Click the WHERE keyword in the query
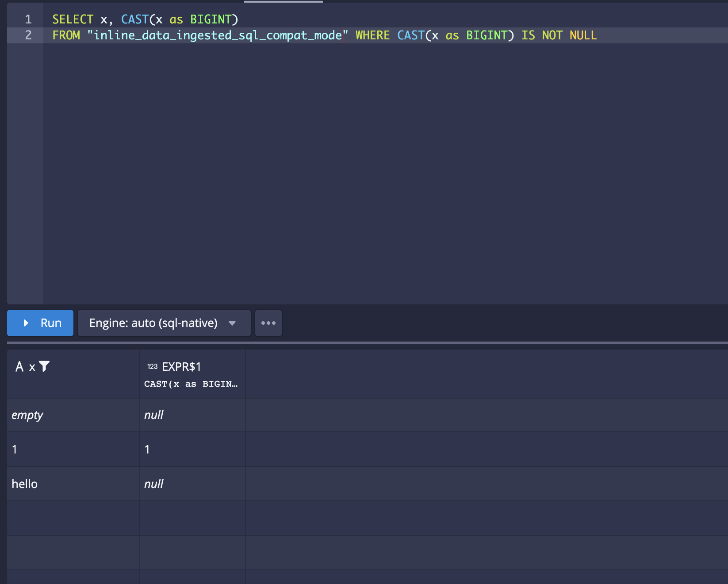 (x=372, y=35)
